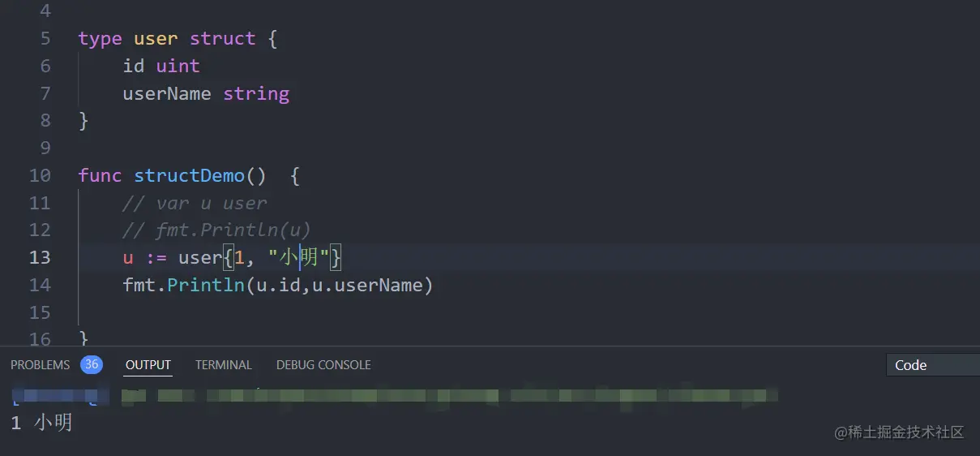Click the 'userName string' field declaration
This screenshot has height=456, width=980.
206,93
